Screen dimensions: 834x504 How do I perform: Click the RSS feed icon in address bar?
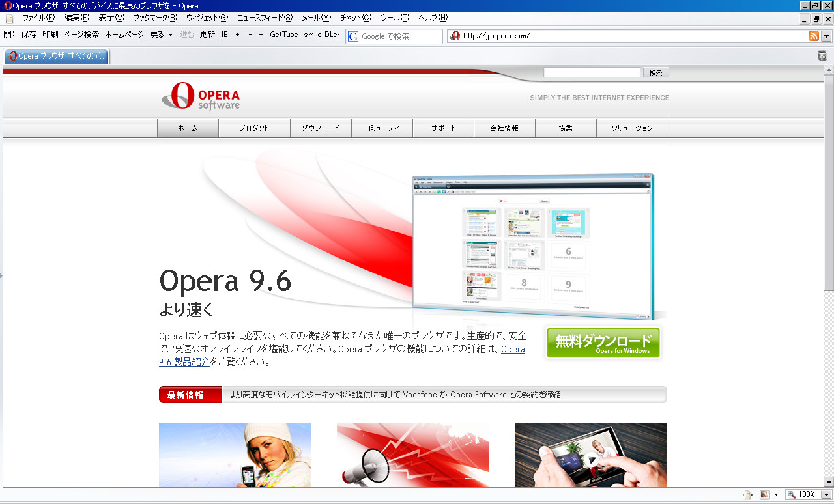(x=814, y=36)
